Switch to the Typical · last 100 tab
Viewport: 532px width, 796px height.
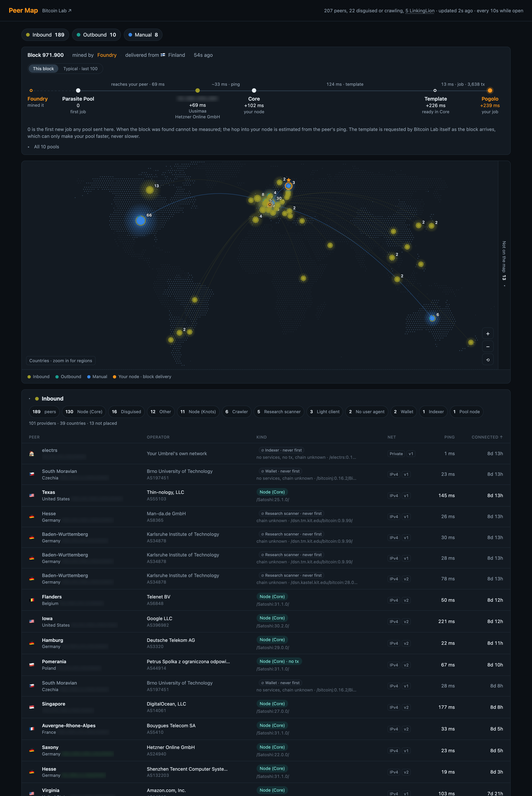pos(80,69)
